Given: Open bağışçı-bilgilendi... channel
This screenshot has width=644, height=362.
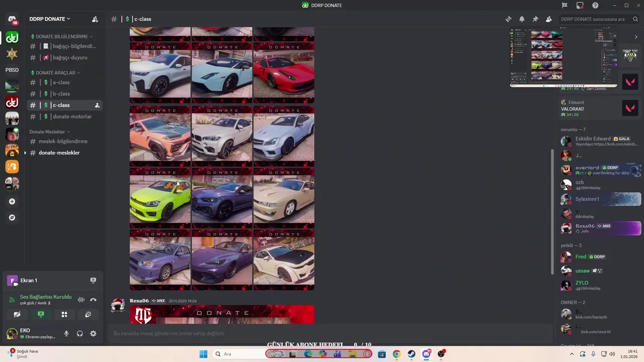Looking at the screenshot, I should (x=64, y=46).
